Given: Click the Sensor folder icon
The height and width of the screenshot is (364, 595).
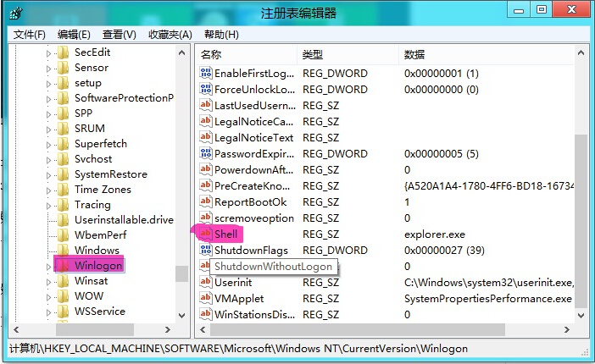Looking at the screenshot, I should [63, 68].
